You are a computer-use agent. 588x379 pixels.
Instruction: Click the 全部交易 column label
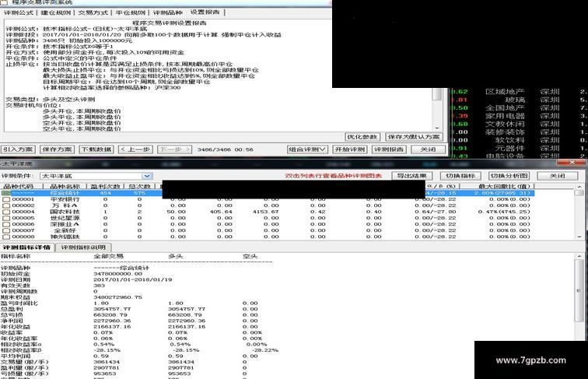click(108, 256)
